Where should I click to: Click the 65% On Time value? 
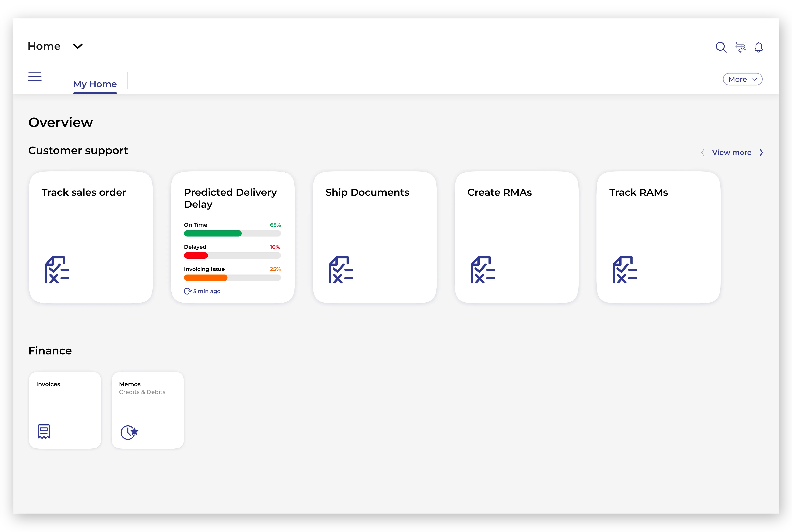(275, 225)
